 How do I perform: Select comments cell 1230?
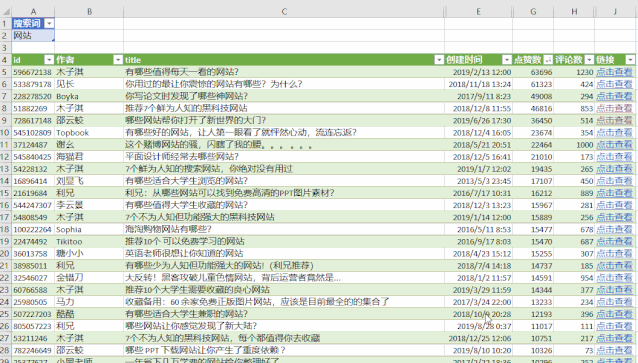point(574,72)
